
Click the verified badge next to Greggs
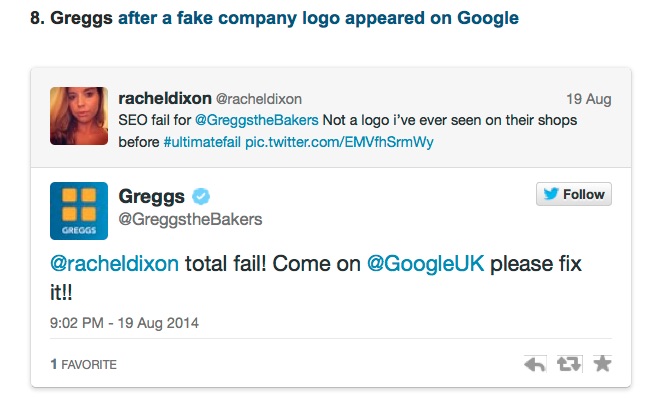coord(200,196)
